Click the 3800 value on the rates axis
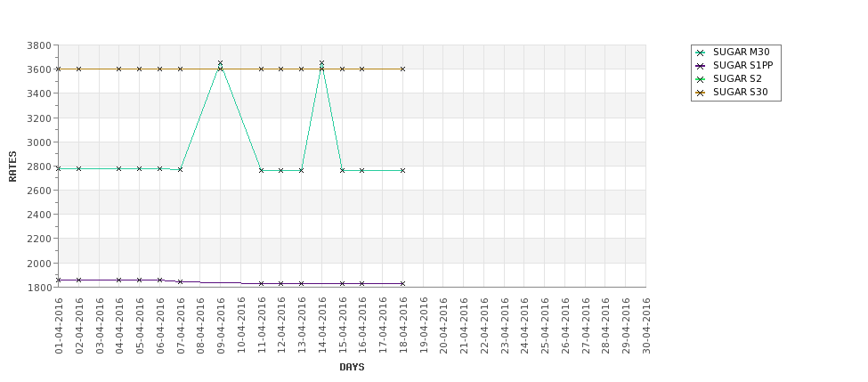Viewport: 868px width, 382px height. coord(39,45)
